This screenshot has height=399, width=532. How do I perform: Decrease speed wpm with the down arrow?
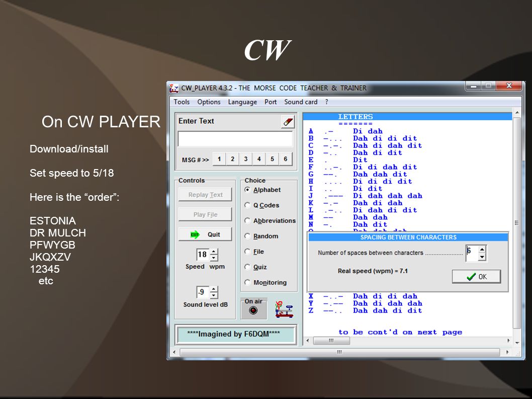coord(214,258)
